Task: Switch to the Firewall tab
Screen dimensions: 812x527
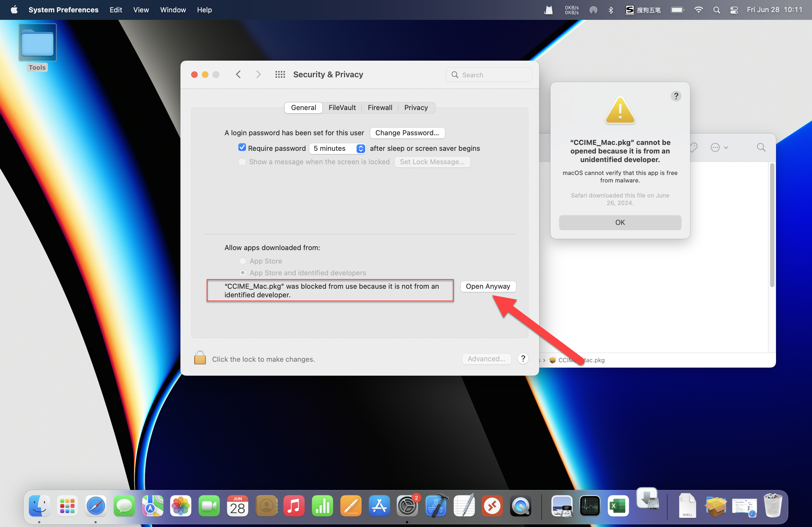Action: (380, 108)
